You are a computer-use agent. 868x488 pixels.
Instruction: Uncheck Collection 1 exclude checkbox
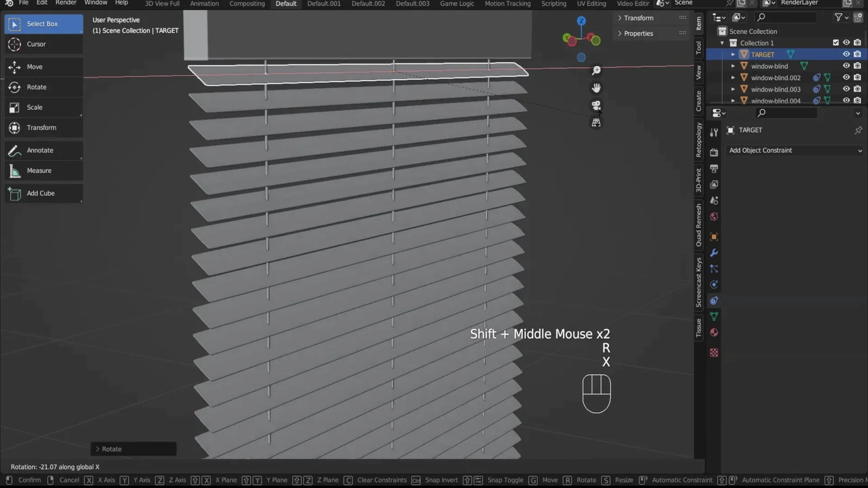point(835,43)
